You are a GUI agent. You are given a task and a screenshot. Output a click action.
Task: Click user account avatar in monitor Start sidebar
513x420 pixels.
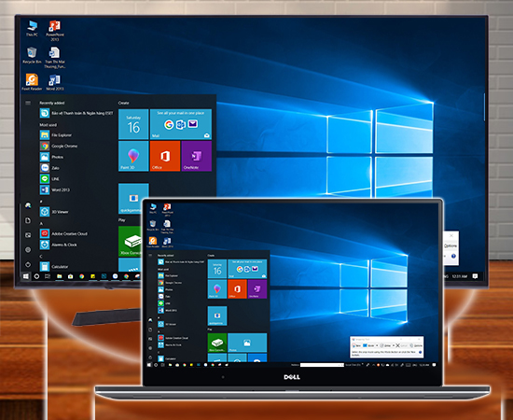(28, 205)
